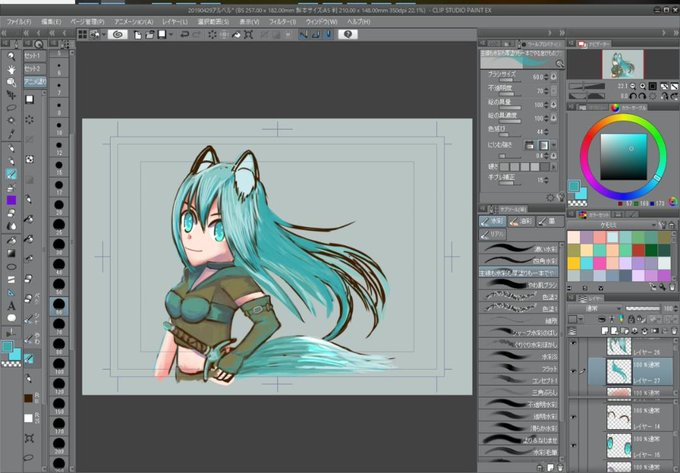Open tool property wrench settings icon
This screenshot has width=680, height=473.
pyautogui.click(x=561, y=197)
